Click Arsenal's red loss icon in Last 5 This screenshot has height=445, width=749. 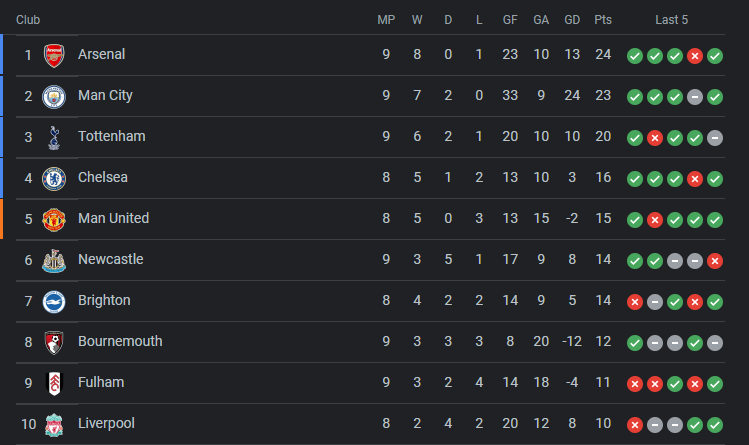(x=695, y=56)
